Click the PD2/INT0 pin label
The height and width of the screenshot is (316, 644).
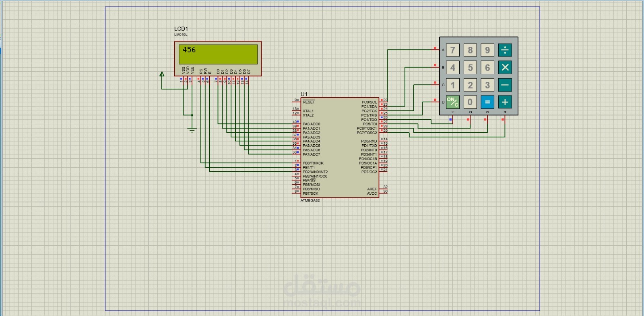click(x=369, y=150)
